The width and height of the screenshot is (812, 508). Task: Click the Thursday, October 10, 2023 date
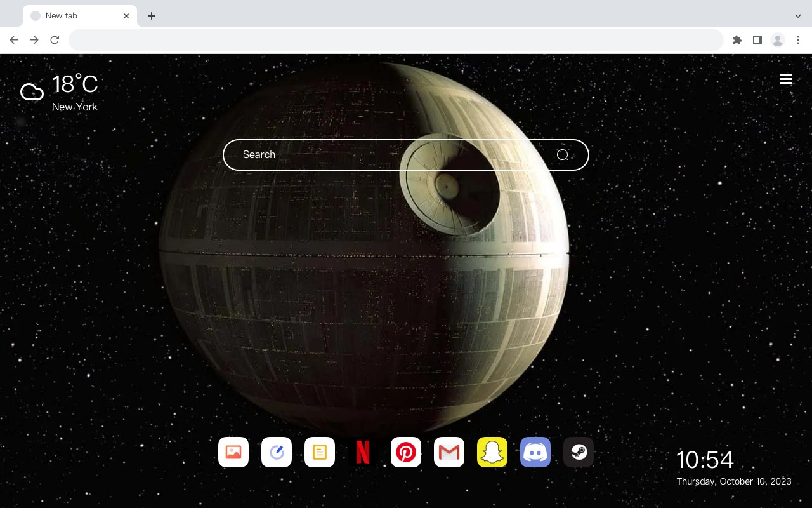coord(734,481)
